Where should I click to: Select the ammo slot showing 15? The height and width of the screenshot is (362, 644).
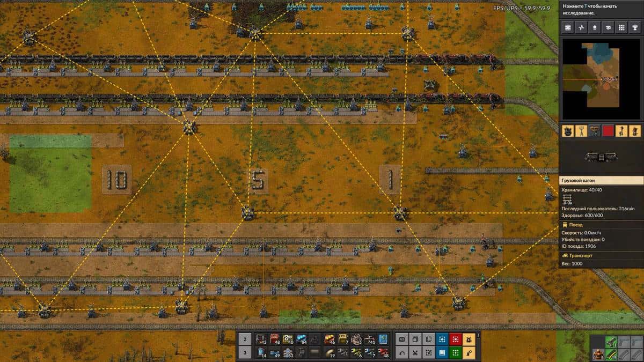(x=611, y=354)
